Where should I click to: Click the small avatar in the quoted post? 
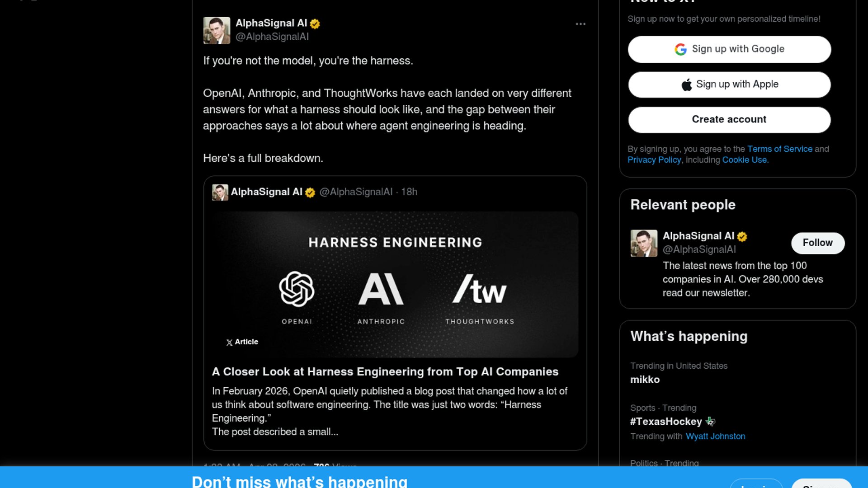pos(220,192)
